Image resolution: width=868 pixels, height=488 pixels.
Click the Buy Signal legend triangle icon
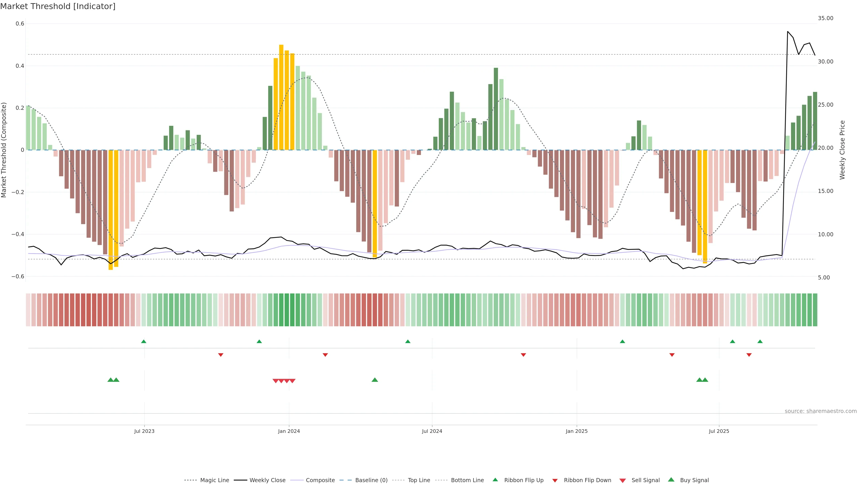671,480
